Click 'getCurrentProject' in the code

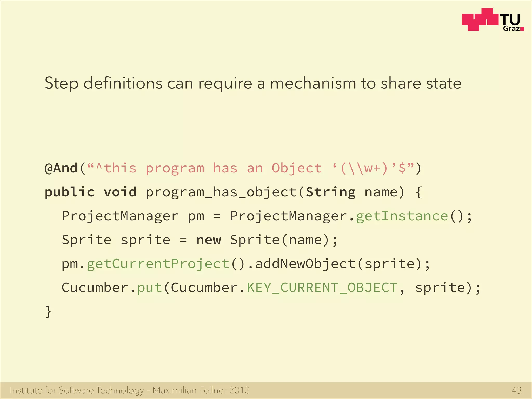158,264
